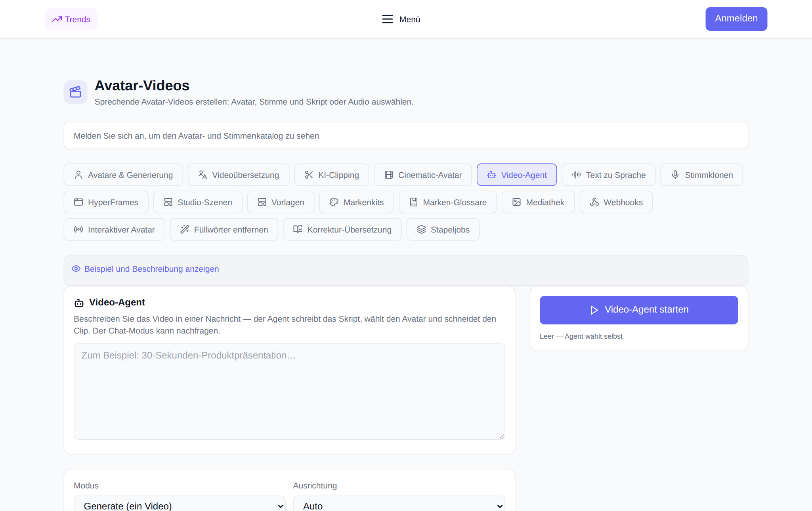
Task: Click the layout icon on Studio-Szenen
Action: click(x=168, y=202)
